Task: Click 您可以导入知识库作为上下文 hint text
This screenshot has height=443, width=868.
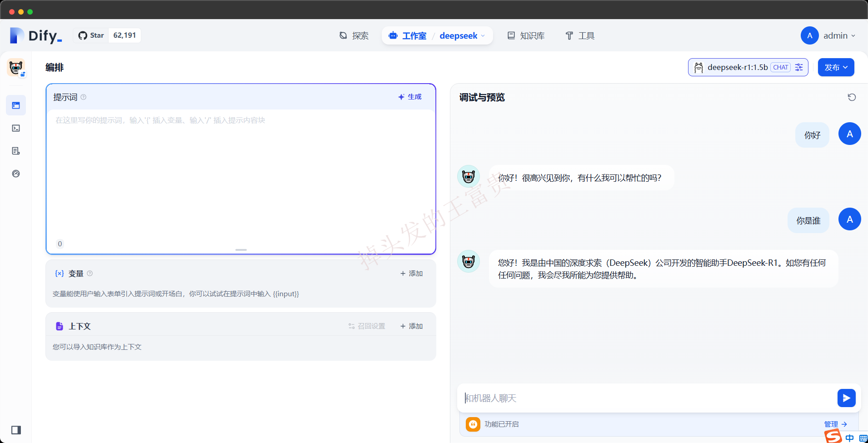Action: 97,347
